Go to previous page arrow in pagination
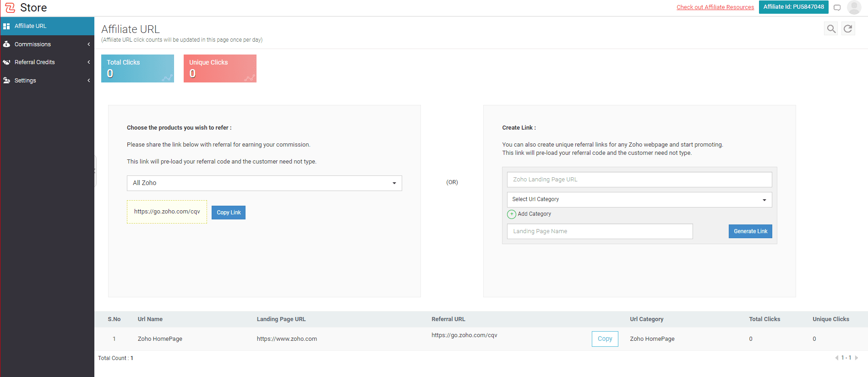Viewport: 868px width, 377px height. point(836,358)
